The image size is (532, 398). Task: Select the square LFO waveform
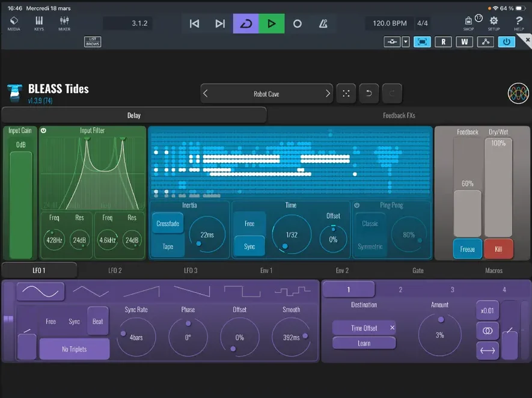coord(242,292)
